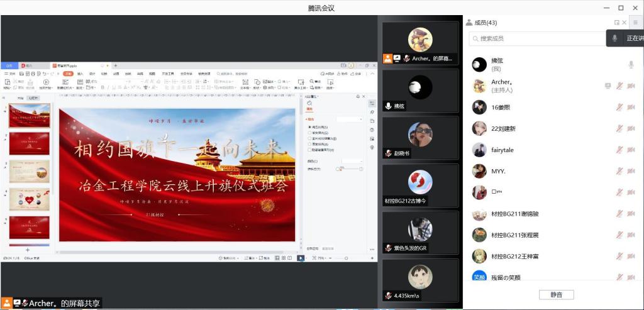
Task: Click the screen share icon beside Archer。
Action: 608,86
